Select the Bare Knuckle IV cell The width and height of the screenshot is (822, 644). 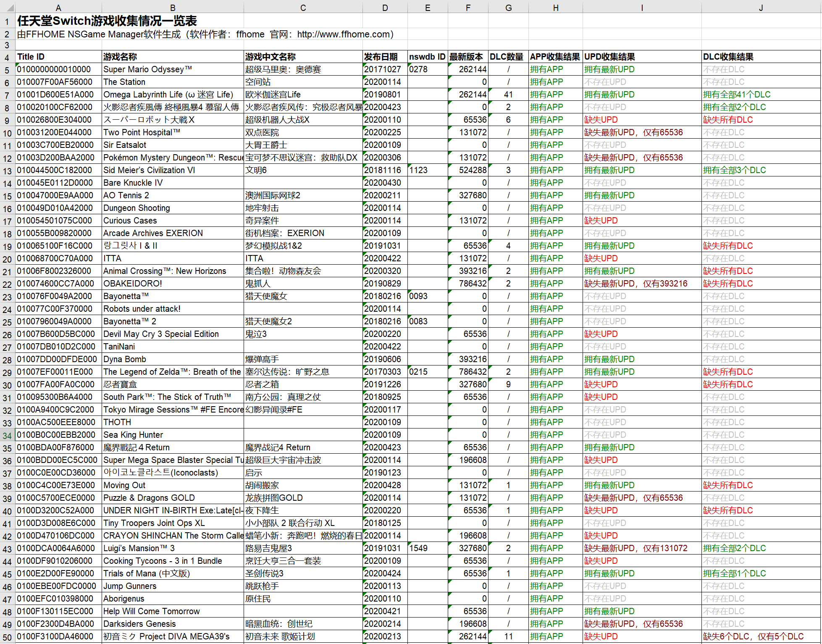(173, 183)
